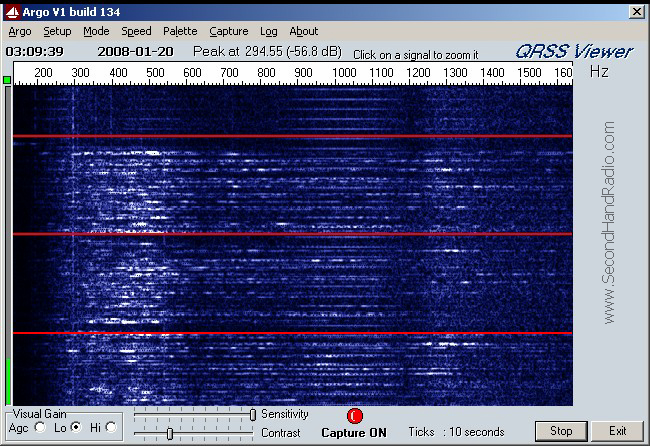650x446 pixels.
Task: Select the Lo visual gain option
Action: coord(76,427)
